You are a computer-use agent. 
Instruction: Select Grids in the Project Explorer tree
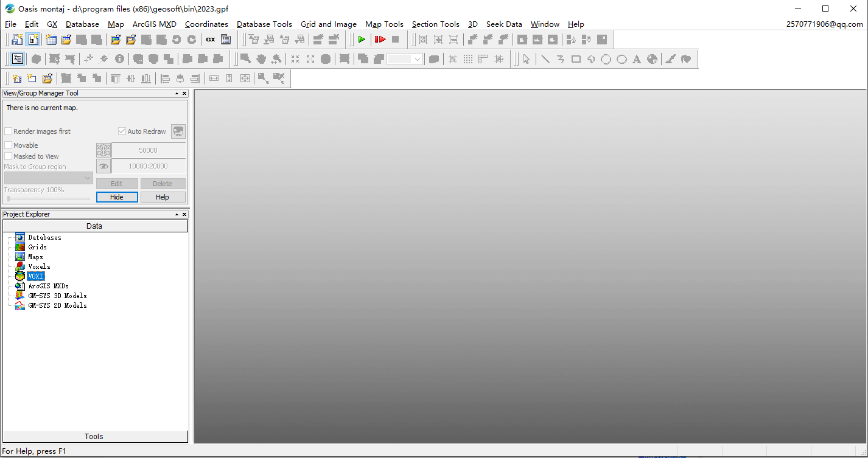(37, 247)
